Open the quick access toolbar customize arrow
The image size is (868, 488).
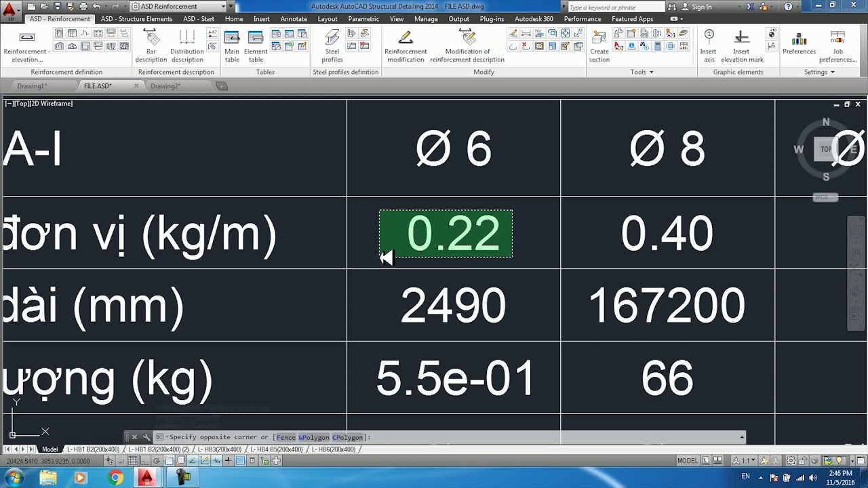[x=231, y=6]
